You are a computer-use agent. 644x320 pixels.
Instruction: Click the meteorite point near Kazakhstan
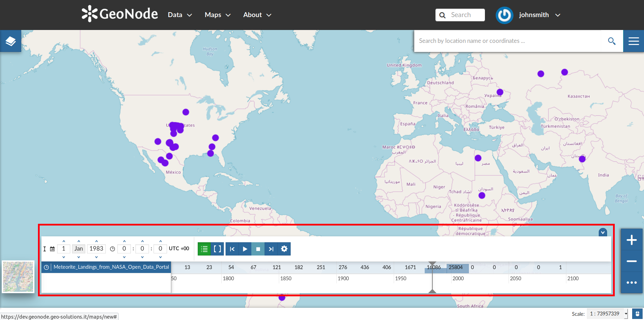coord(565,72)
